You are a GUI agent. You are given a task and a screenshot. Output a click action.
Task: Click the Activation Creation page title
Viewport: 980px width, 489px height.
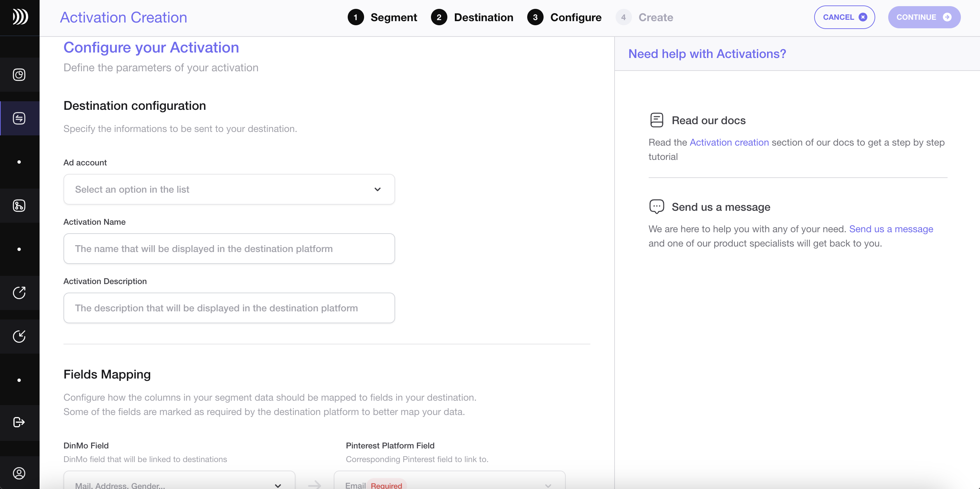[124, 17]
